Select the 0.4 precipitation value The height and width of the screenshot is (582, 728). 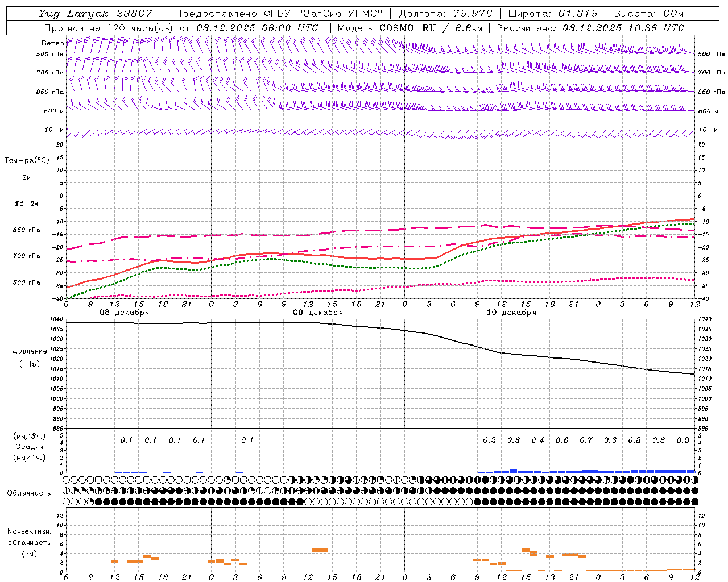tap(537, 440)
